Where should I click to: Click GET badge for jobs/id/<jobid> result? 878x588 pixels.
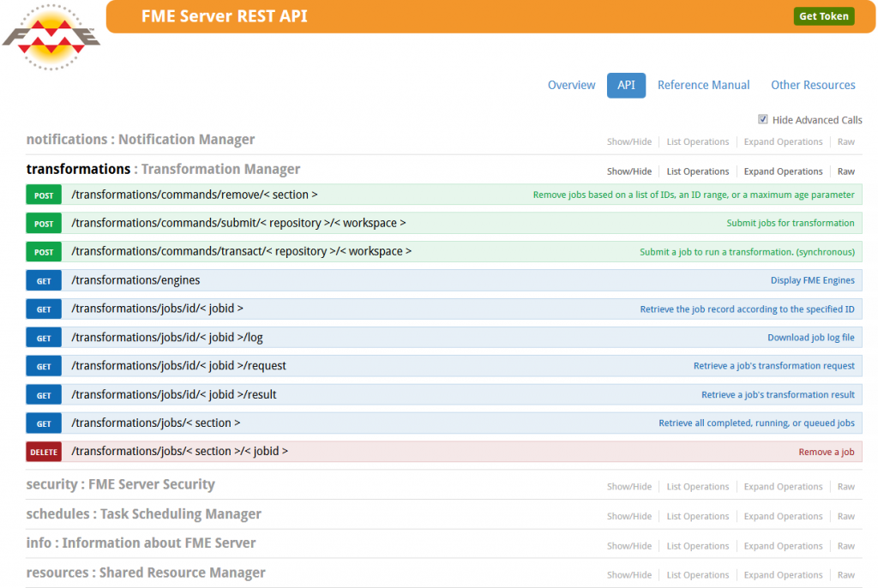click(44, 395)
